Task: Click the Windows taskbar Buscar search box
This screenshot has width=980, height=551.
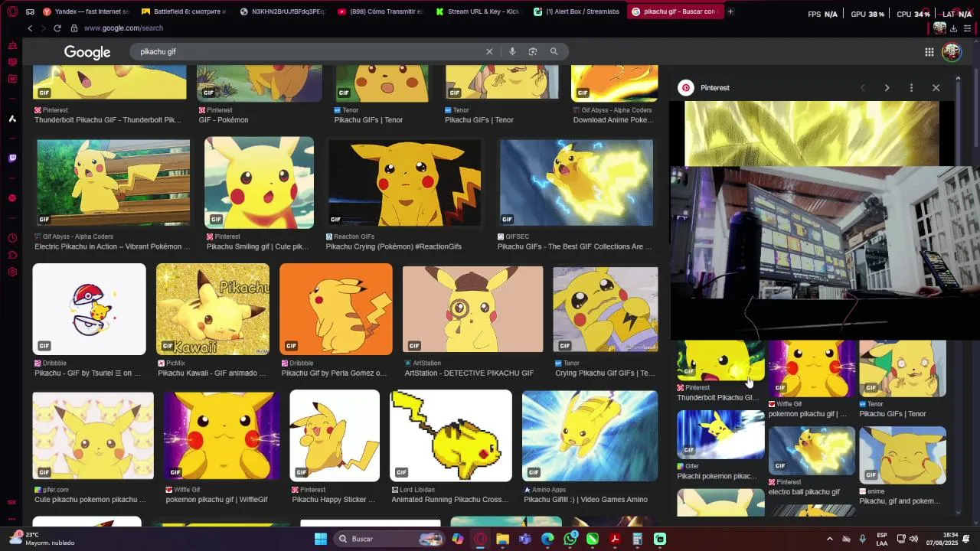Action: coord(389,539)
